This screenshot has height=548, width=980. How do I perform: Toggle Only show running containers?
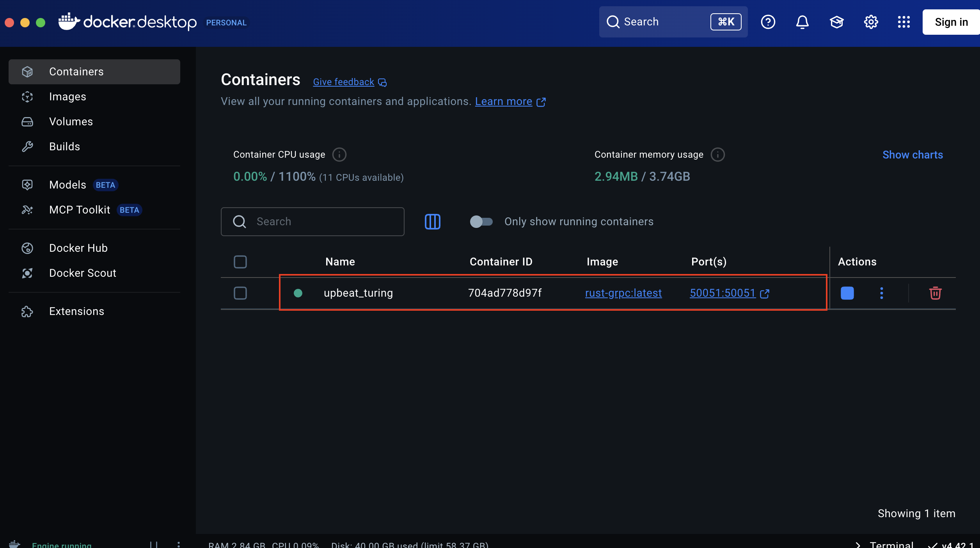pyautogui.click(x=481, y=222)
